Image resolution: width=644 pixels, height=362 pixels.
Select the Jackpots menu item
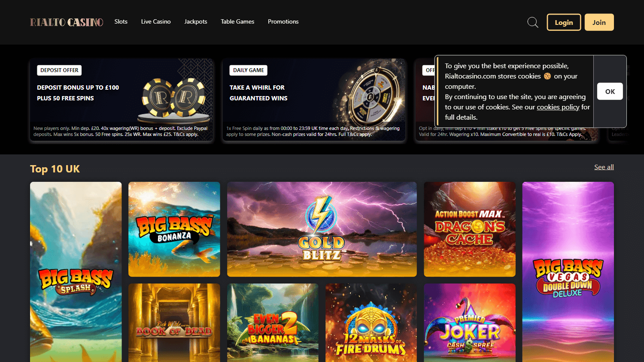click(x=196, y=21)
